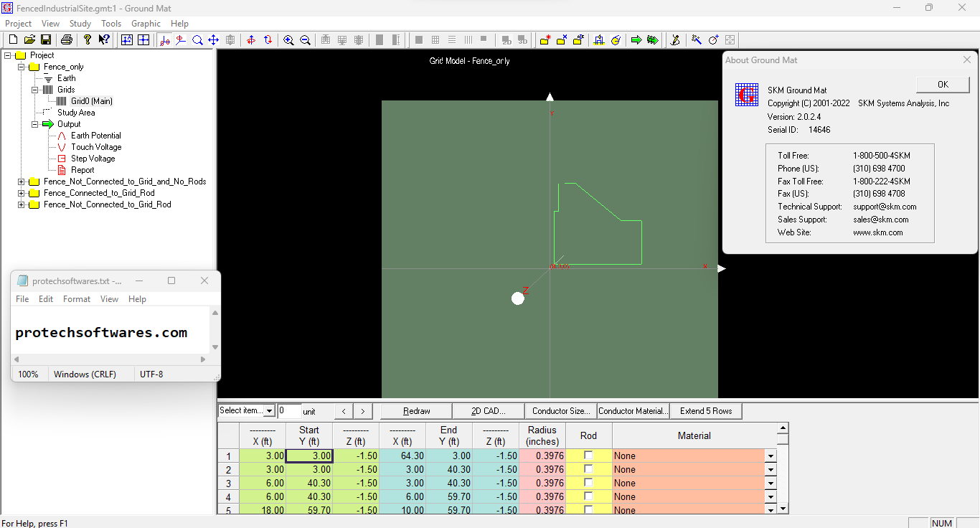Screen dimensions: 980x528
Task: Select the Touch Voltage tree item
Action: pyautogui.click(x=96, y=147)
